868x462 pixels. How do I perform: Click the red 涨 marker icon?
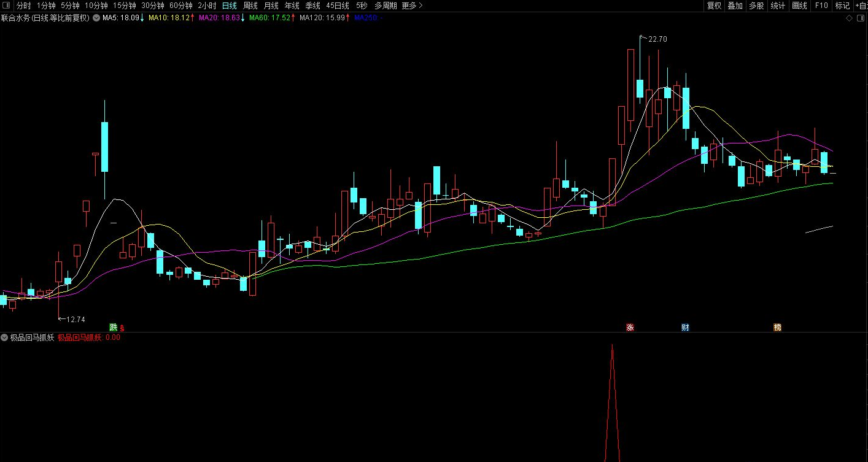pos(630,328)
